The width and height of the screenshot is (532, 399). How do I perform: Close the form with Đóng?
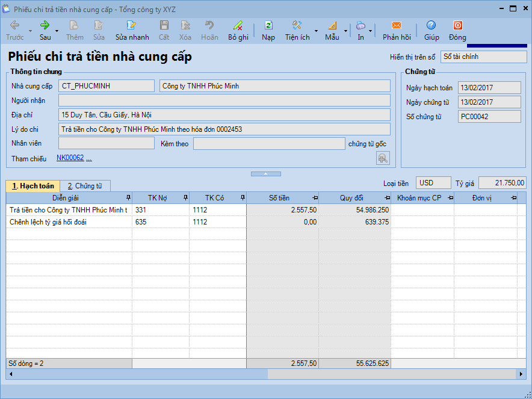tap(457, 31)
